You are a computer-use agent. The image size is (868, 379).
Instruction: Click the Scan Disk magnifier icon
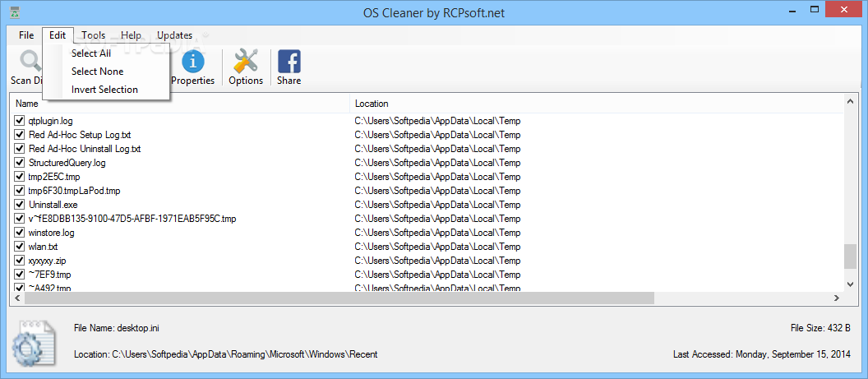(29, 62)
